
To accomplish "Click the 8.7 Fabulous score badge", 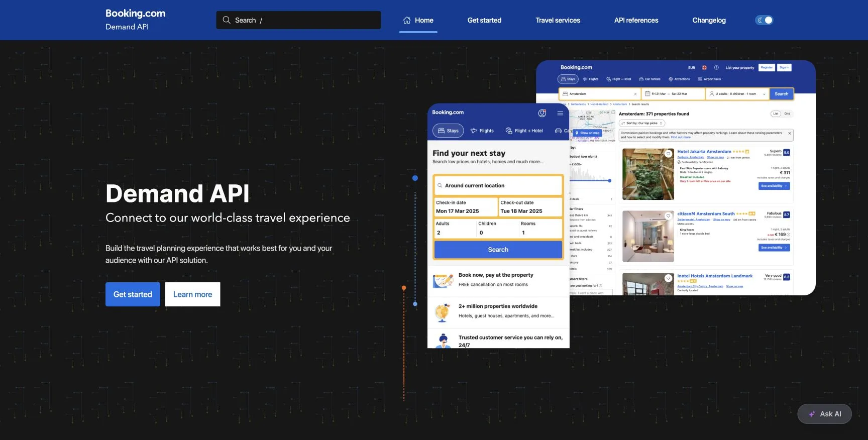I will coord(786,214).
